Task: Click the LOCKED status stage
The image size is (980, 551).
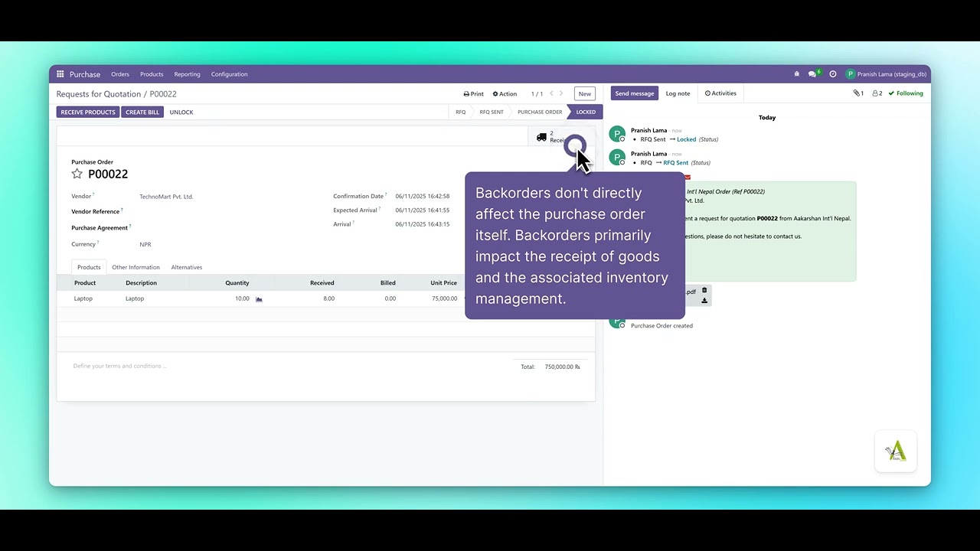Action: (586, 112)
